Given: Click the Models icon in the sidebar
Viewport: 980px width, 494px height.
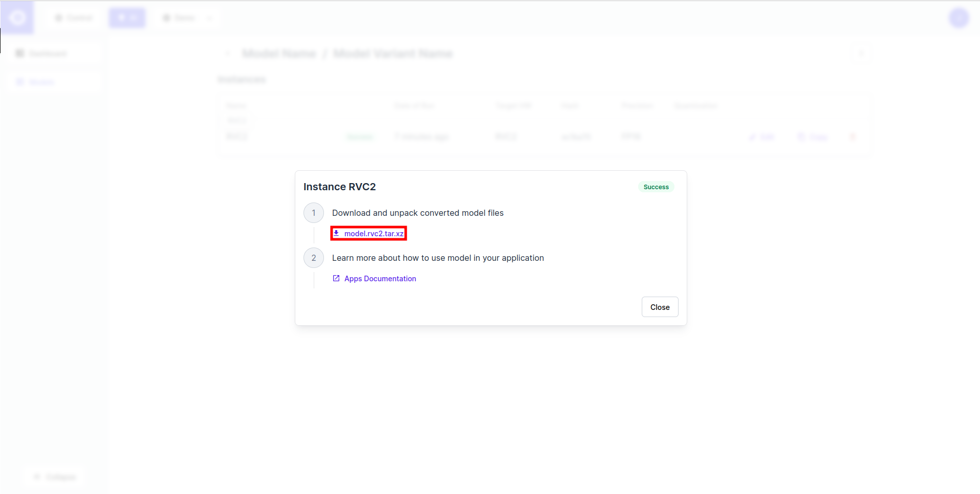Looking at the screenshot, I should click(20, 82).
